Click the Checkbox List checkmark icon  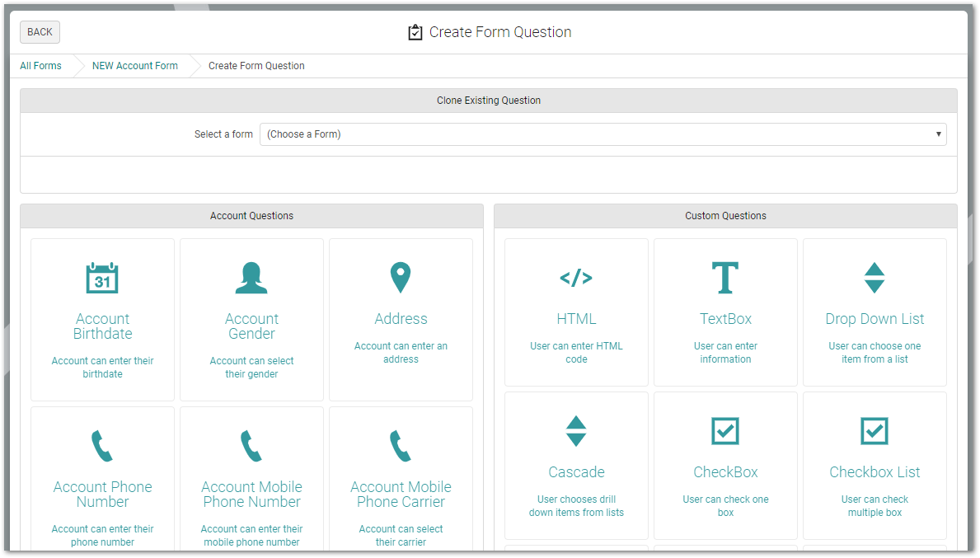[874, 431]
